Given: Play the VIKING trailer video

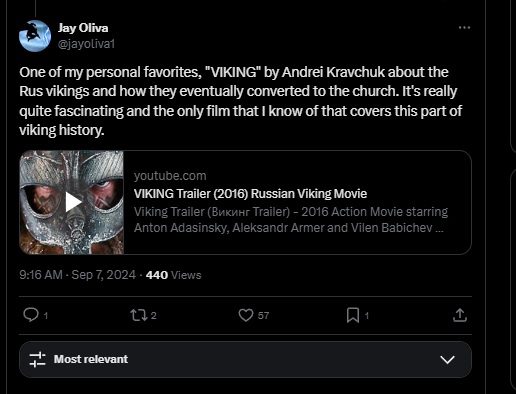Looking at the screenshot, I should tap(73, 202).
